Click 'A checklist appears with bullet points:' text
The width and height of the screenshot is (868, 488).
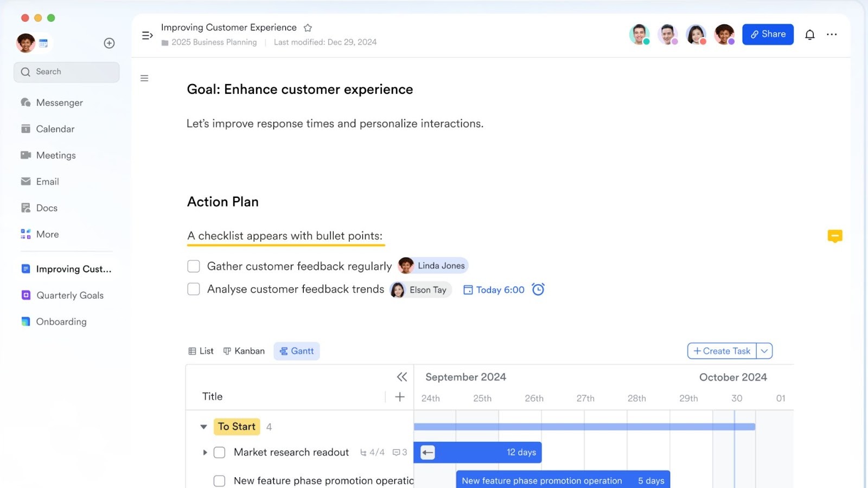click(285, 236)
